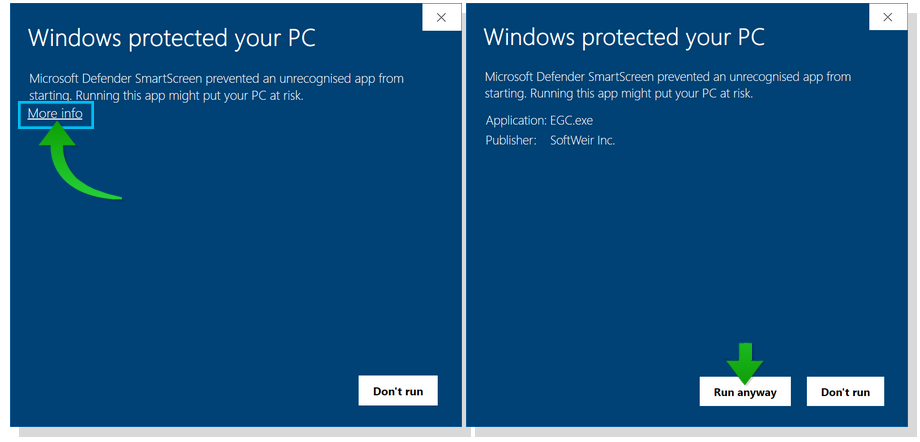This screenshot has width=920, height=442.
Task: Click the SmartScreen warning text in right dialog
Action: [x=668, y=85]
